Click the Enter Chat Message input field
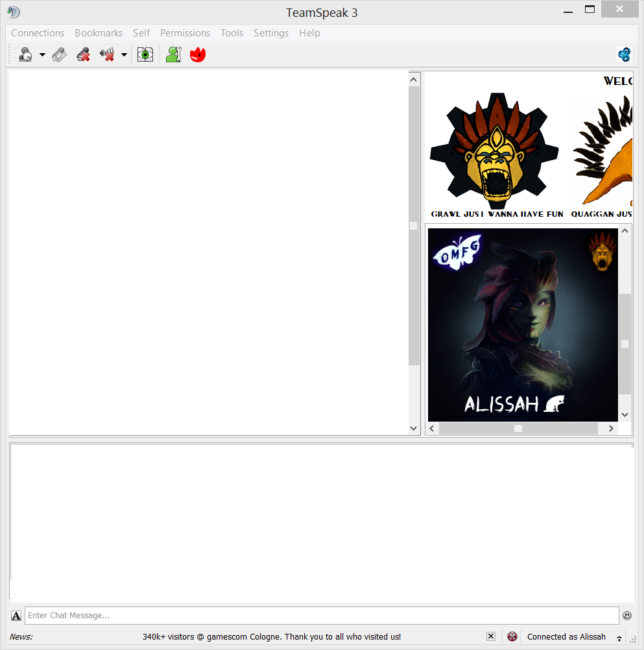Screen dimensions: 644x650 pyautogui.click(x=322, y=615)
